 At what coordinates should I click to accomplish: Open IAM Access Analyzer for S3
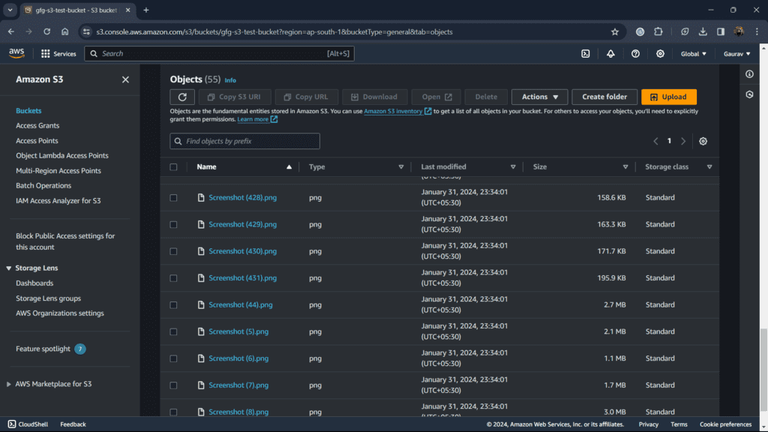pyautogui.click(x=58, y=200)
